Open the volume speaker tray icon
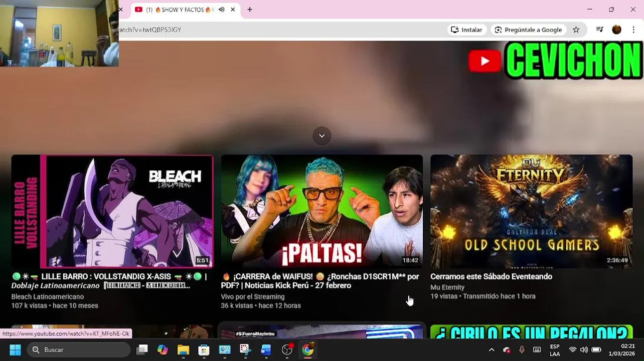The width and height of the screenshot is (644, 361). 584,350
